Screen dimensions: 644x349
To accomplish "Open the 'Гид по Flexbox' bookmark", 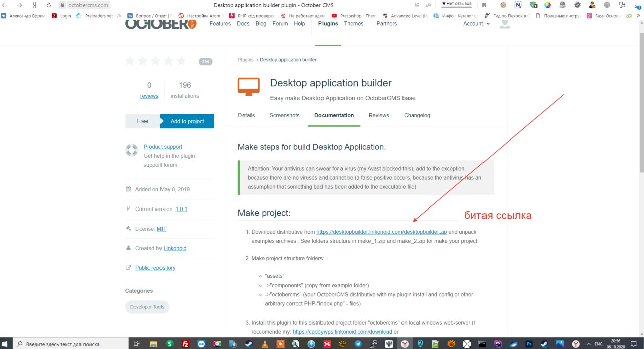I will point(506,16).
